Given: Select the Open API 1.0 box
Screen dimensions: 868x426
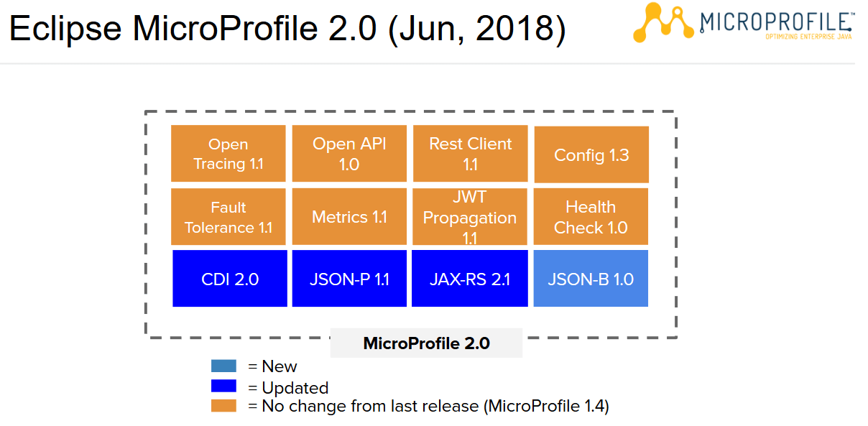Looking at the screenshot, I should click(x=349, y=154).
